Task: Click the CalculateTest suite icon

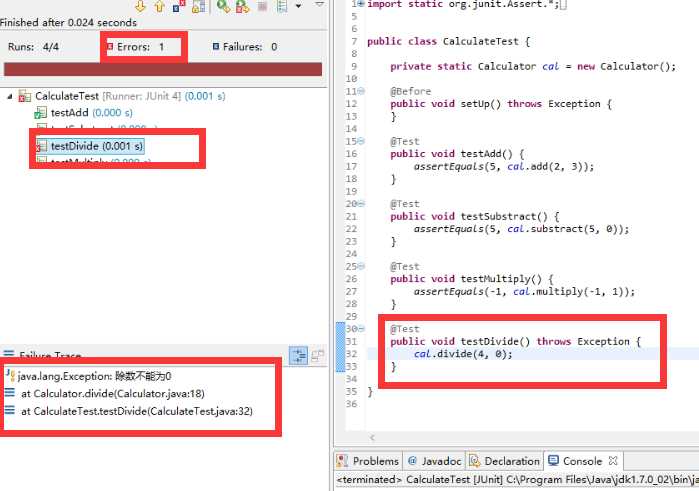Action: pyautogui.click(x=25, y=96)
